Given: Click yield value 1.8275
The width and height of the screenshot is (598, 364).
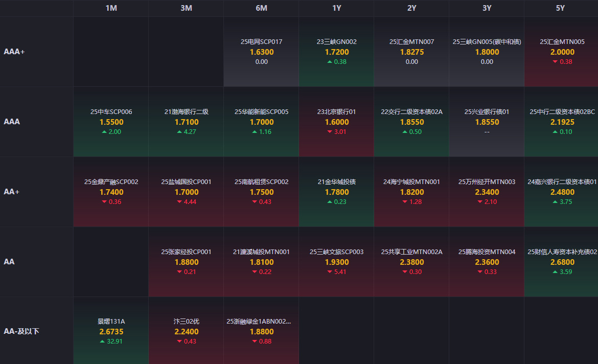Looking at the screenshot, I should coord(412,52).
